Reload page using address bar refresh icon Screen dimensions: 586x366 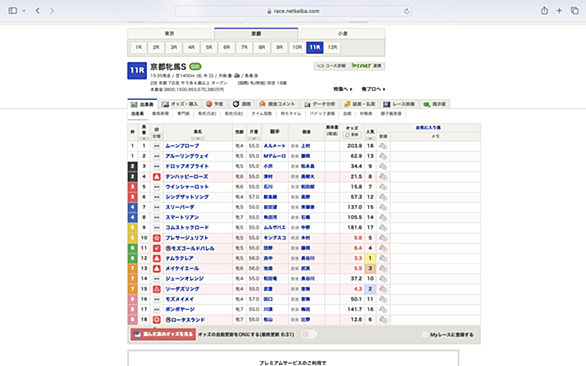(x=406, y=11)
